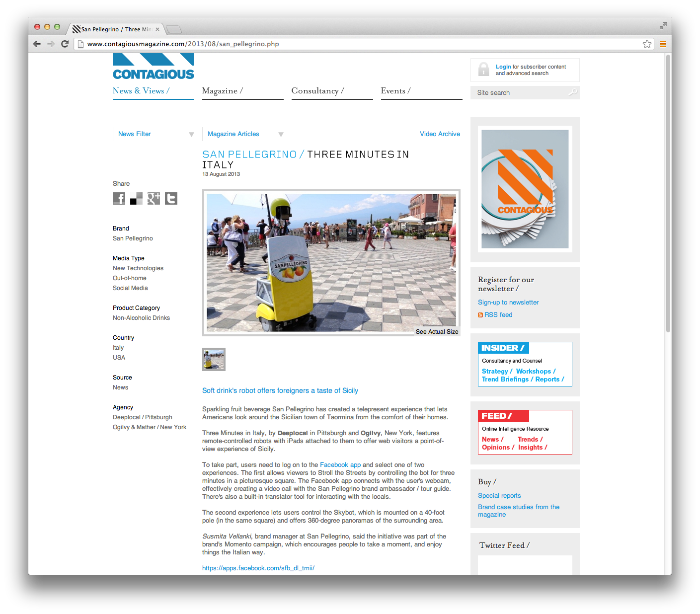Open Insider Strategy link
The height and width of the screenshot is (614, 700).
click(x=497, y=371)
